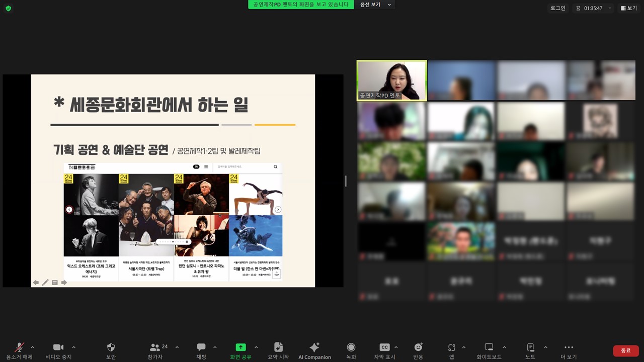Click green Share Screen button
The image size is (644, 362).
[240, 350]
